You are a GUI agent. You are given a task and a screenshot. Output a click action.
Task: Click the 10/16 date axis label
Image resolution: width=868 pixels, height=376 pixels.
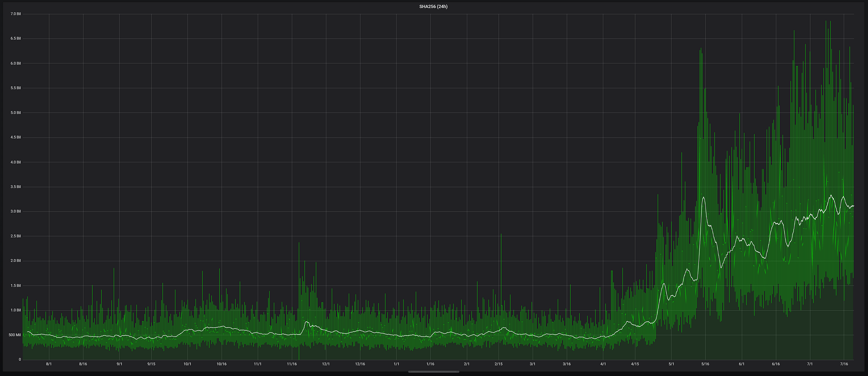tap(221, 364)
